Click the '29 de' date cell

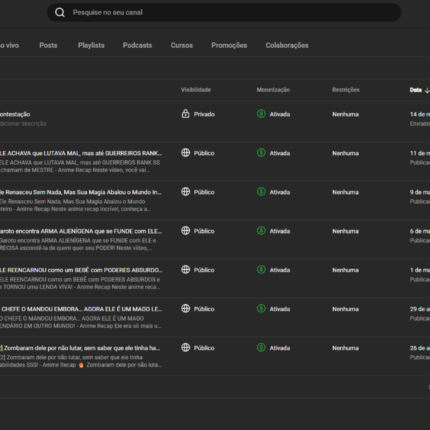(420, 309)
